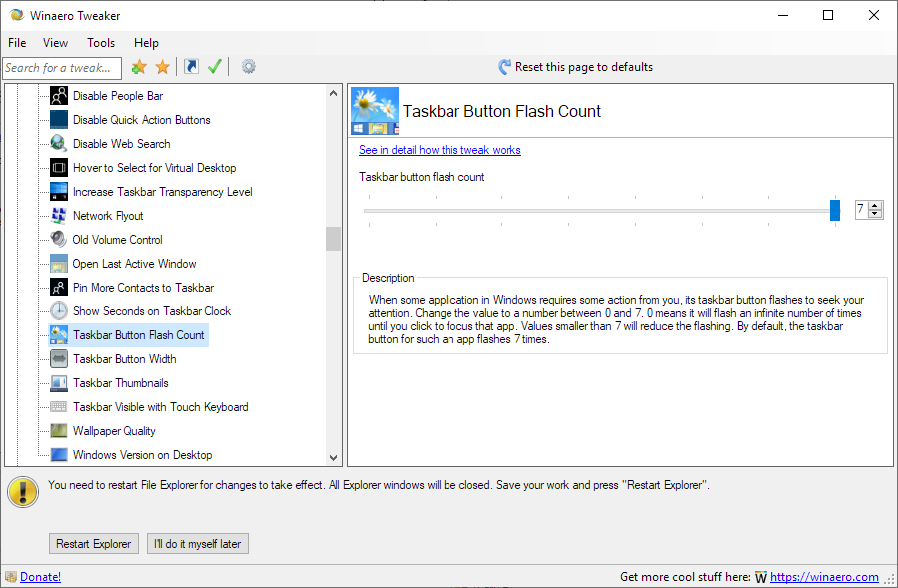This screenshot has height=588, width=898.
Task: Open the View menu
Action: pos(56,43)
